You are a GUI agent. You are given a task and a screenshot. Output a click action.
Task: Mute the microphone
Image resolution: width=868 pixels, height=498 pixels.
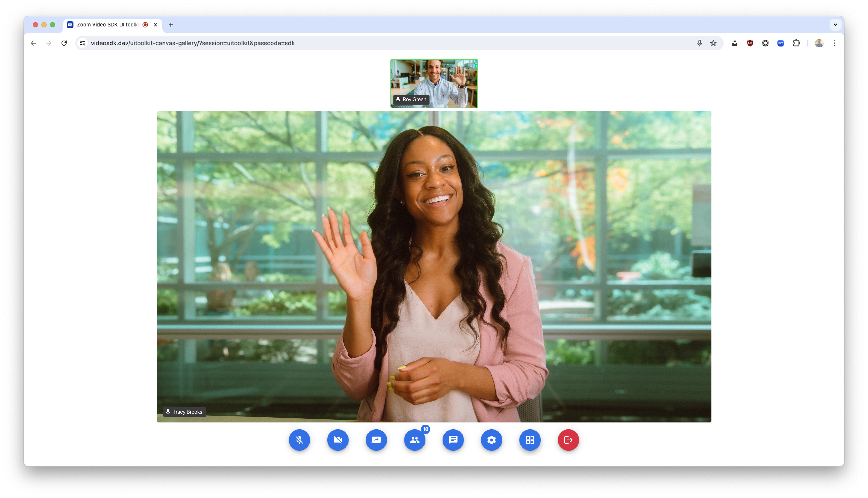coord(299,440)
